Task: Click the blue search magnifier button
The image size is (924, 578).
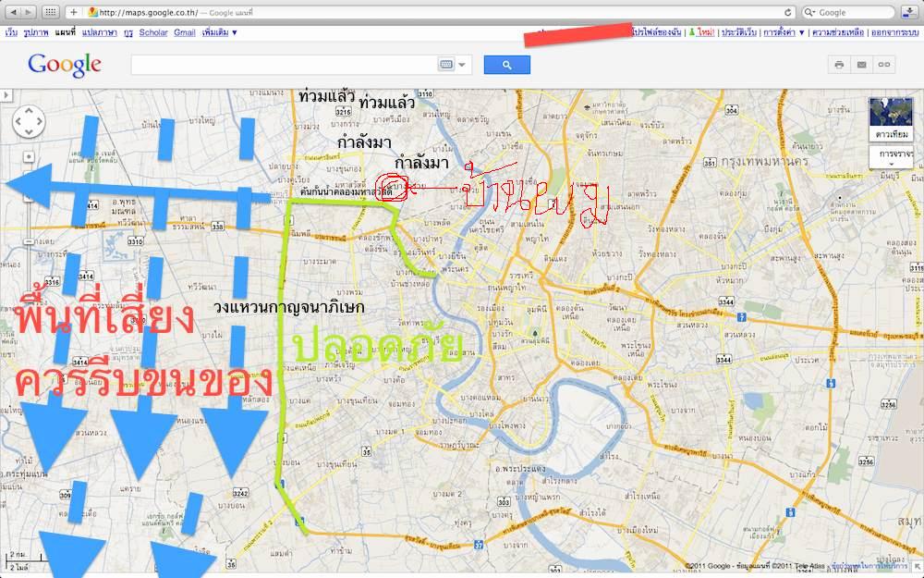Action: [x=506, y=65]
